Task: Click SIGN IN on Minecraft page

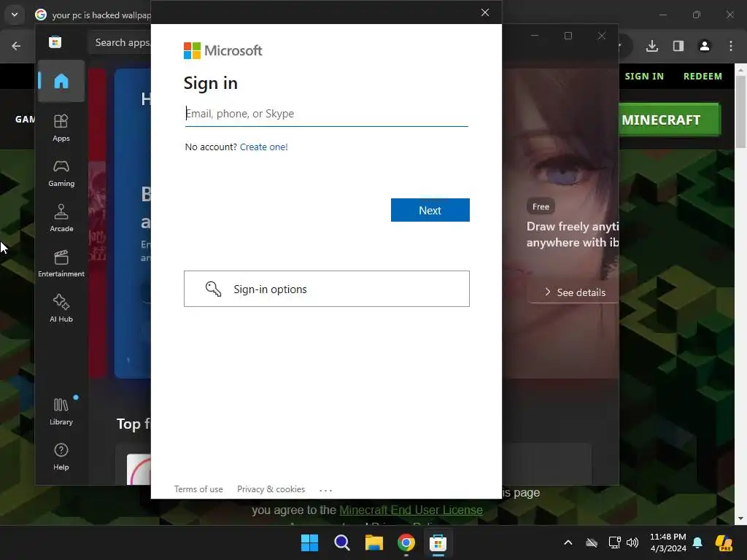Action: (x=644, y=76)
